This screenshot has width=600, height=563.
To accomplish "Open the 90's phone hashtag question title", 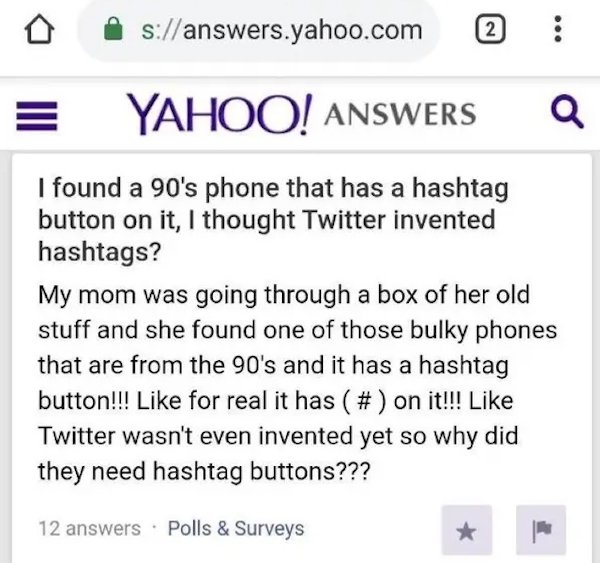I will [266, 217].
